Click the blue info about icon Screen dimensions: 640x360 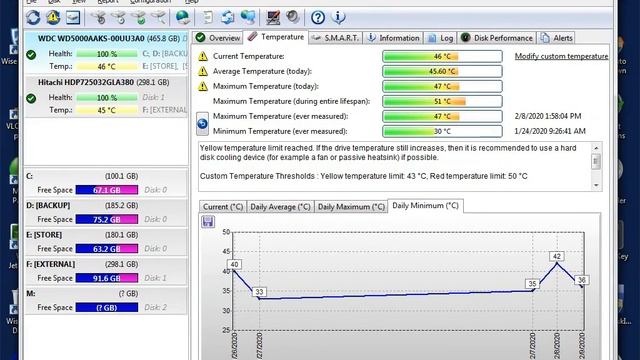pos(338,18)
